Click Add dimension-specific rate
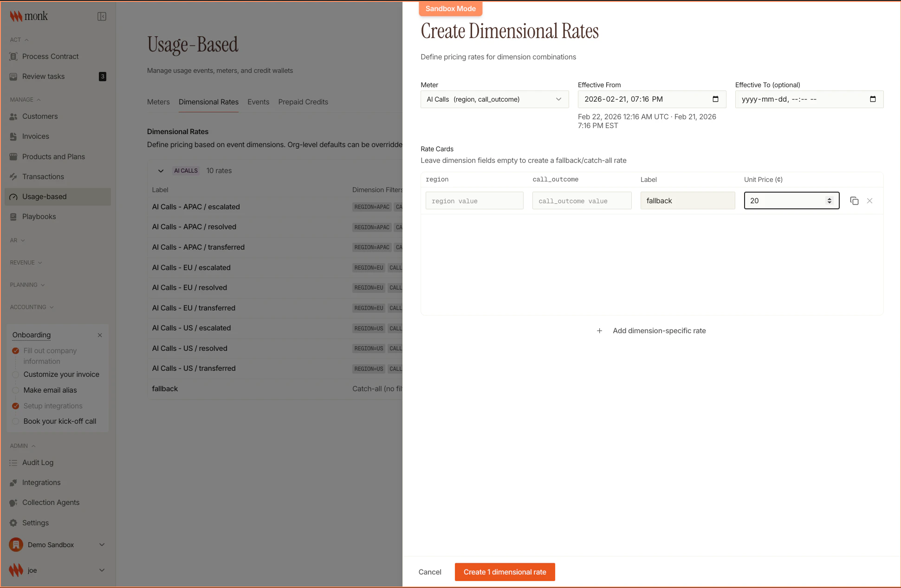 point(652,330)
